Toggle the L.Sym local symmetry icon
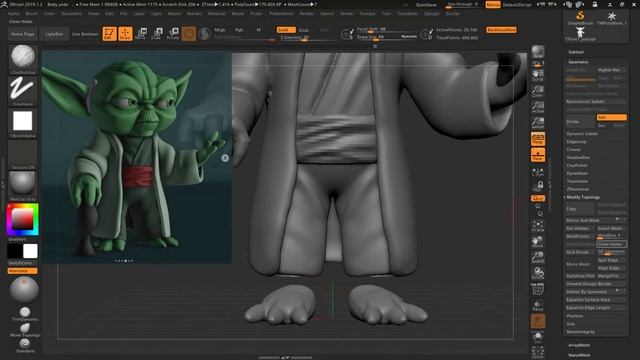This screenshot has height=360, width=640. pos(538,172)
